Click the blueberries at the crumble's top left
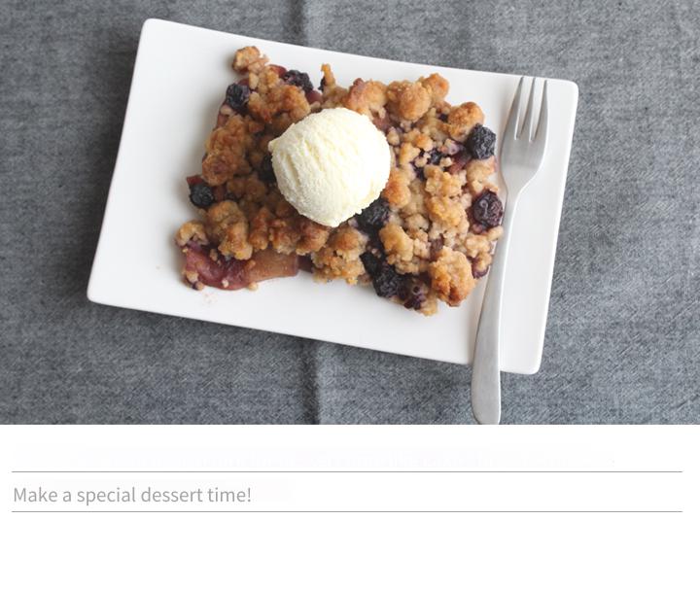This screenshot has width=700, height=589. pos(237,97)
